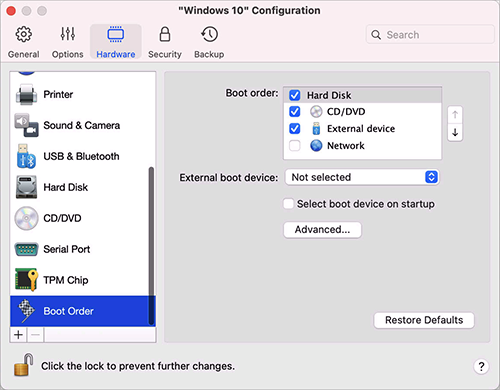Click the Boot Order checkered flag icon

26,311
